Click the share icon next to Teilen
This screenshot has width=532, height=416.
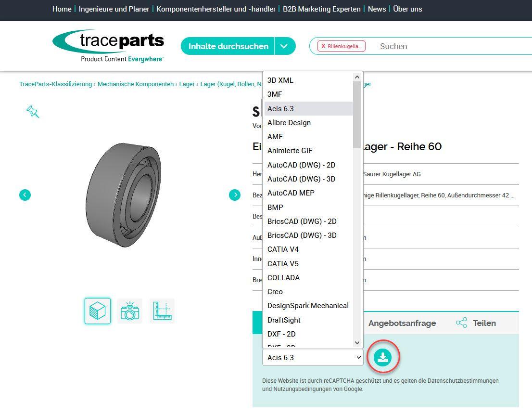(461, 323)
